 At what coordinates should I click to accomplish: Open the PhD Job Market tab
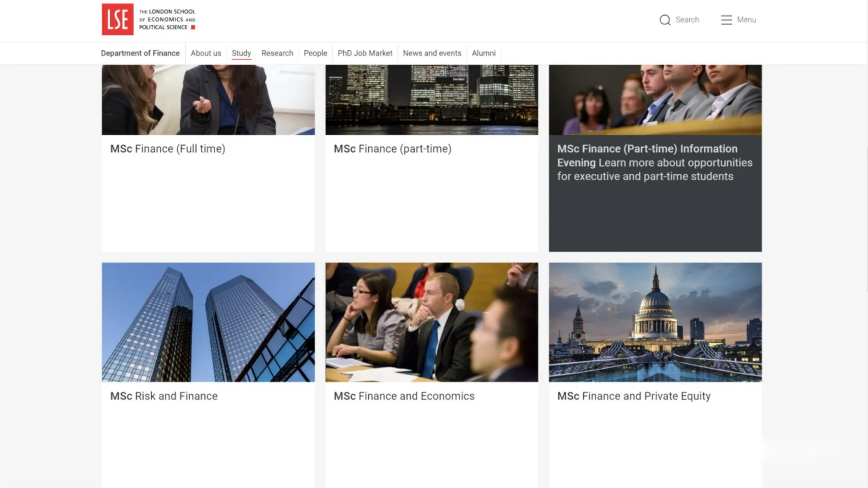[365, 53]
